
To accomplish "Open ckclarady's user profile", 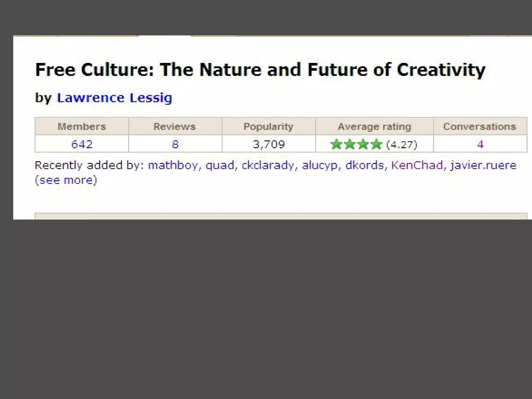I will [x=268, y=165].
